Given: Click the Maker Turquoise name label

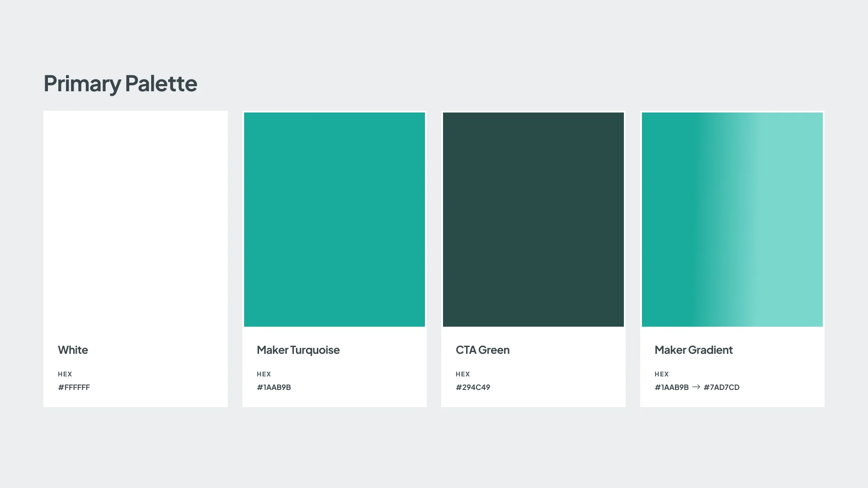Looking at the screenshot, I should point(298,350).
